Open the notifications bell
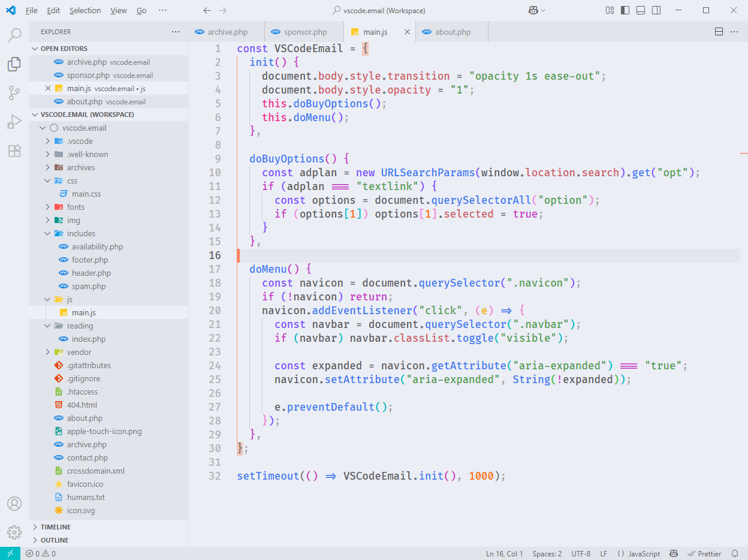Viewport: 748px width, 560px height. pyautogui.click(x=736, y=553)
